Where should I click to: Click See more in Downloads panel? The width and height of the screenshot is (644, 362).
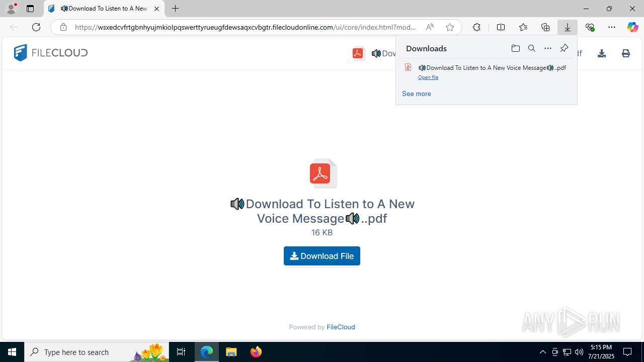(x=417, y=94)
